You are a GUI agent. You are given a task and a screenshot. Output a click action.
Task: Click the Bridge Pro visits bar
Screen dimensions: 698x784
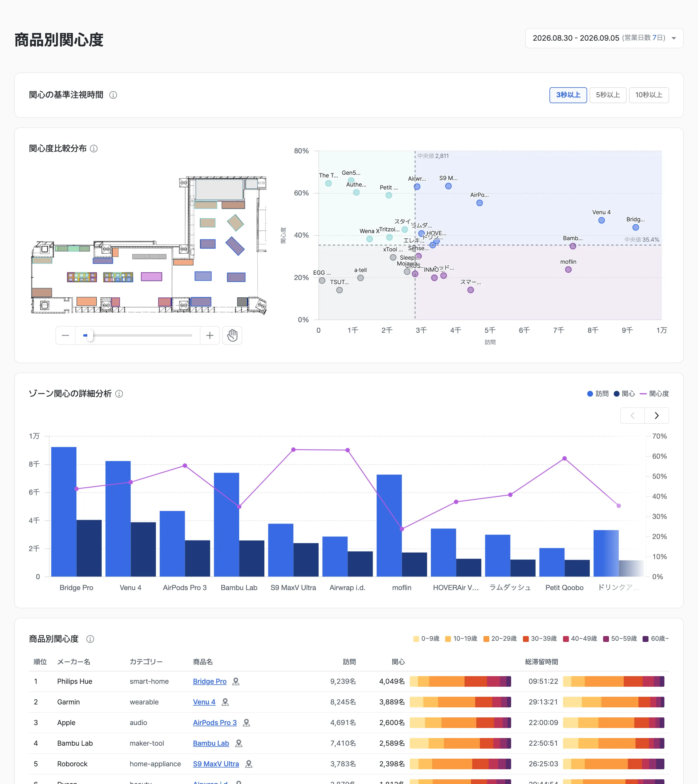(x=64, y=512)
